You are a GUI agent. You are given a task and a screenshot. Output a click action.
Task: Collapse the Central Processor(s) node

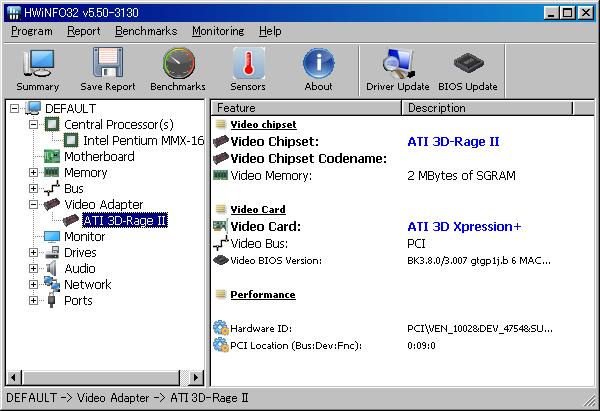pos(33,124)
